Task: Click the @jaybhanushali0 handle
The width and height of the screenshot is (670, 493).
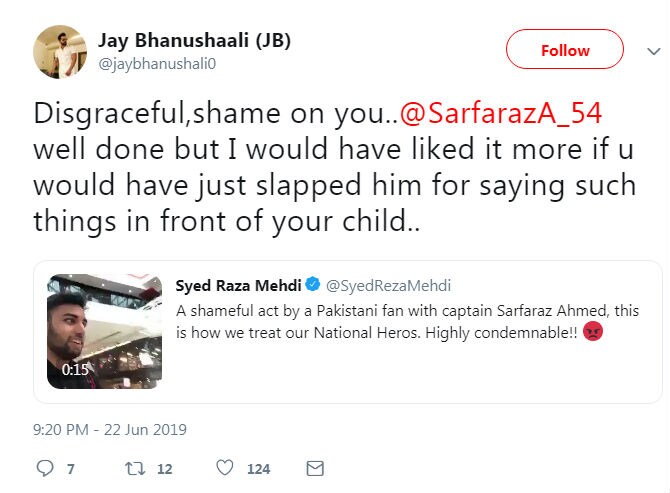Action: pyautogui.click(x=156, y=62)
